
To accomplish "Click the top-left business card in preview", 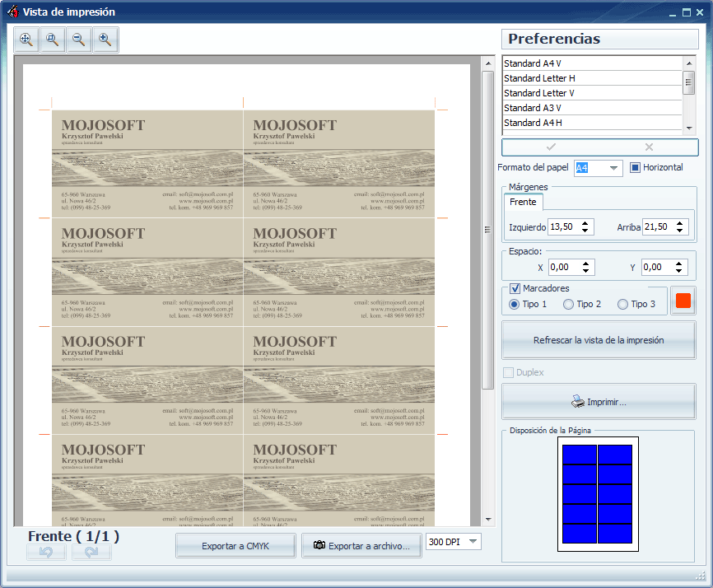I will tap(147, 164).
